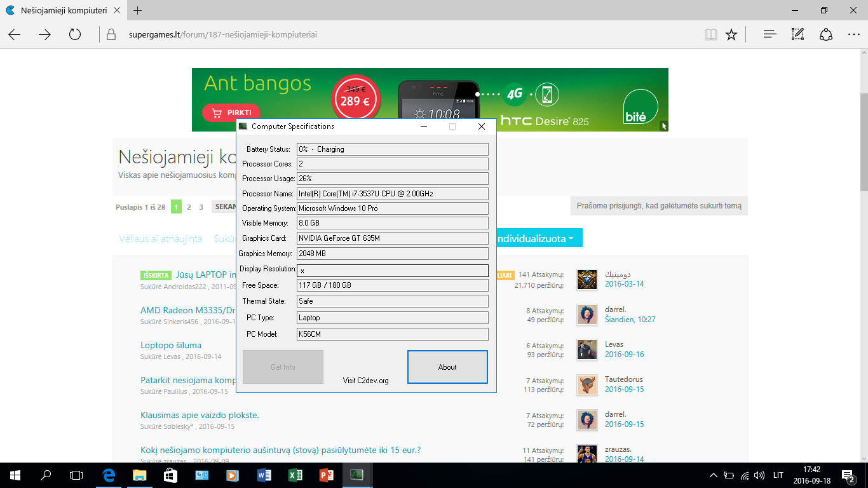Select Computer Specifications app in taskbar
868x488 pixels.
tap(356, 475)
